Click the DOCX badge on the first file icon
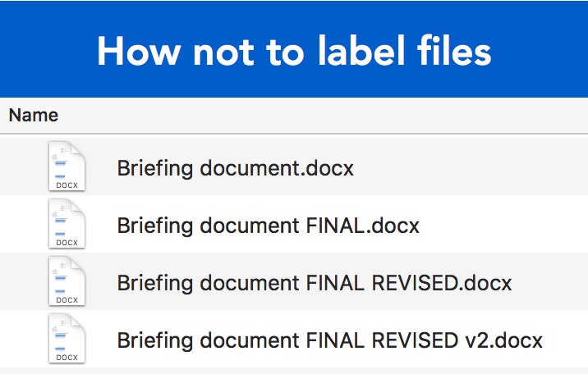Image resolution: width=588 pixels, height=374 pixels. click(x=67, y=185)
